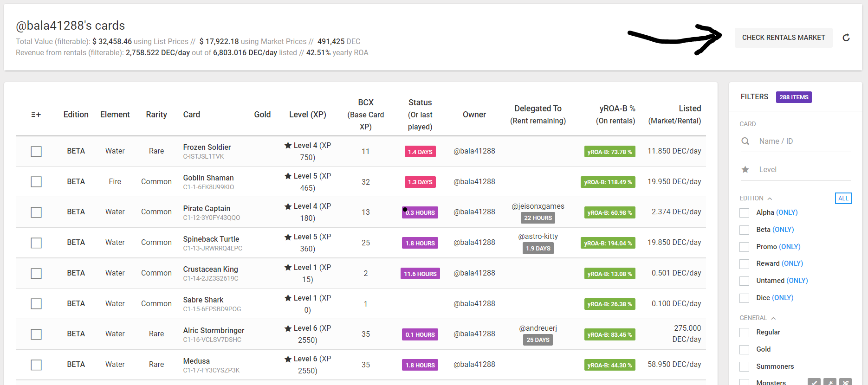Sort table by Rarity column header

pos(156,115)
